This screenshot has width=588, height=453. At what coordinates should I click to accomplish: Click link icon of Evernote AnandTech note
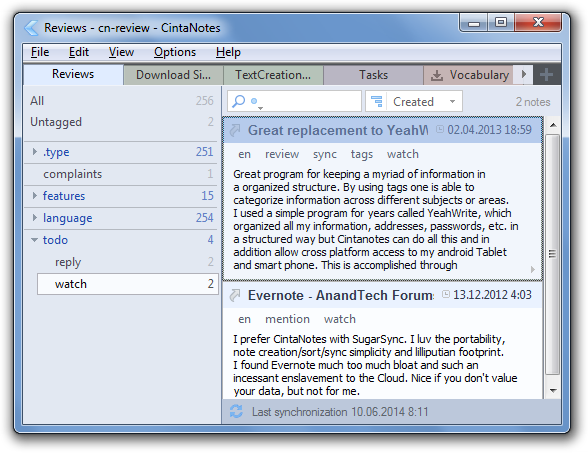point(235,295)
